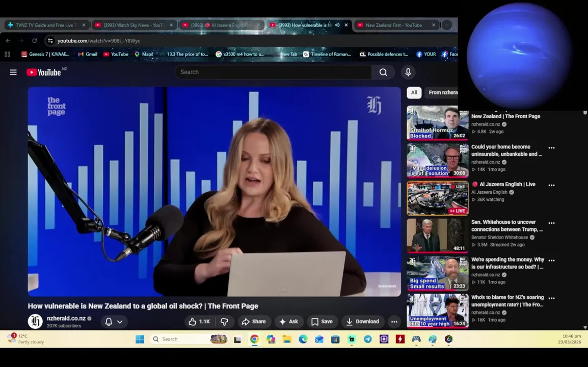This screenshot has height=367, width=588.
Task: Open the Maps bookmark
Action: point(144,54)
